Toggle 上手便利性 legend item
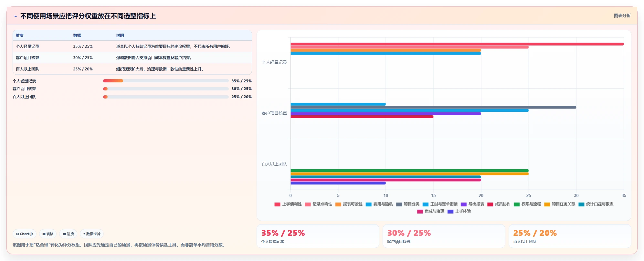This screenshot has width=644, height=261. (288, 204)
